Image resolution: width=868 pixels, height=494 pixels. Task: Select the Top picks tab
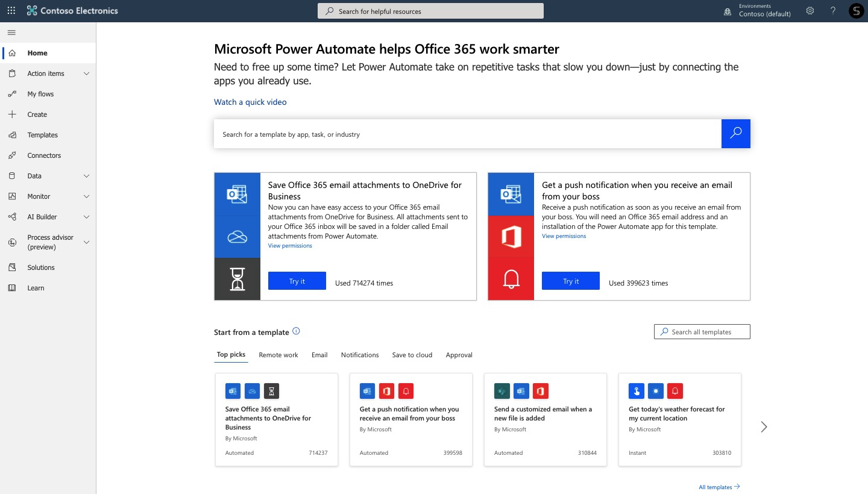coord(231,354)
